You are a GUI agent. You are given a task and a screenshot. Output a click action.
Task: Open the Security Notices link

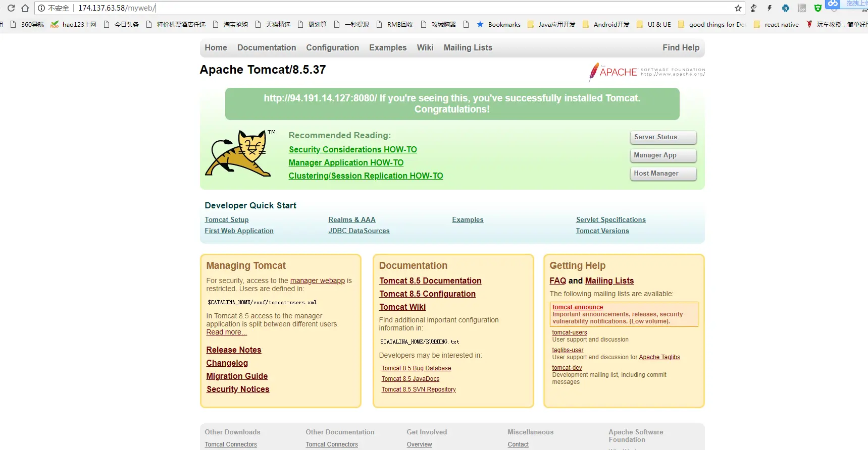coord(238,389)
